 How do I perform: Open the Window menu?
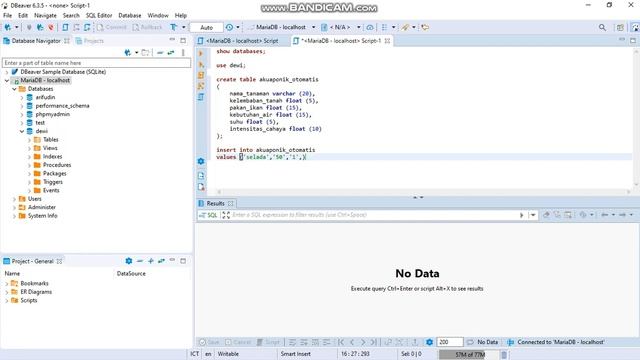pos(158,15)
